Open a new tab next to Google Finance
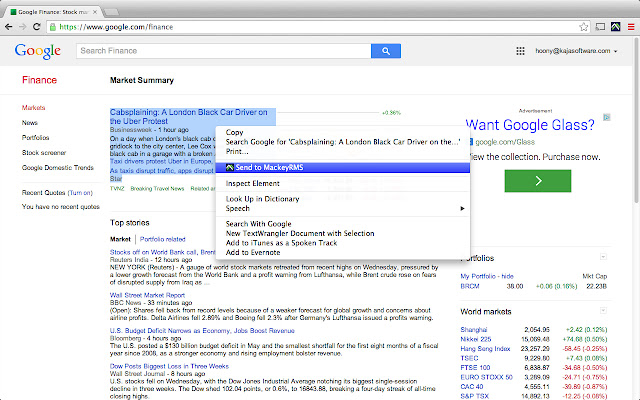 point(111,12)
